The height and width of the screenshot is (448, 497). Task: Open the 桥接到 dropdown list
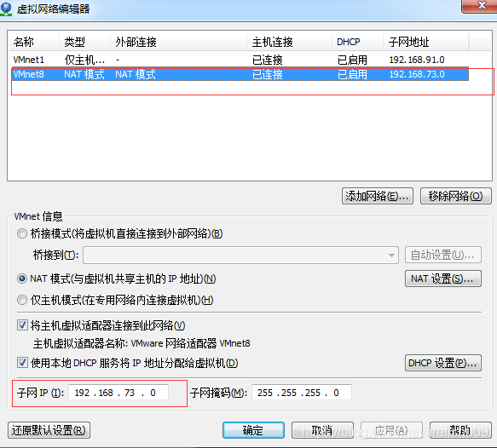tap(240, 255)
